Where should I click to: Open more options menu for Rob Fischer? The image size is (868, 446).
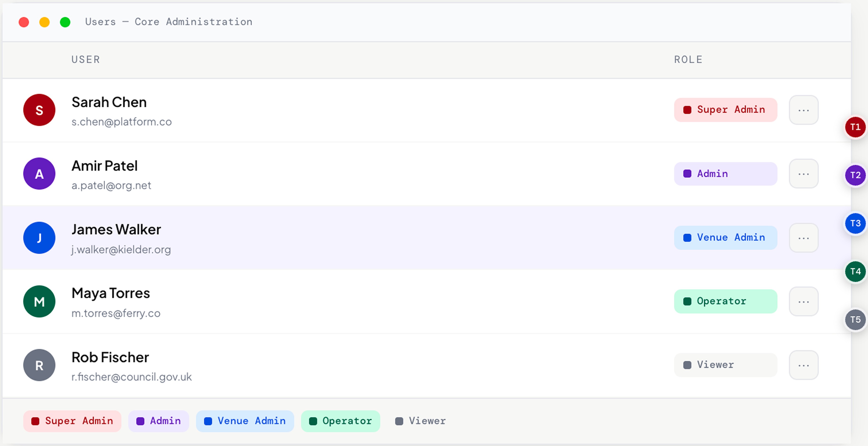803,365
